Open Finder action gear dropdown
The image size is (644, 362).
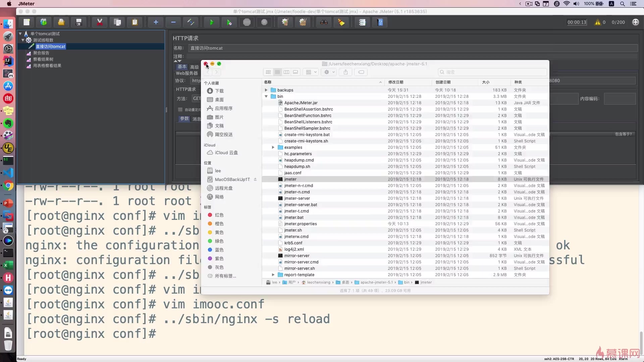point(329,72)
